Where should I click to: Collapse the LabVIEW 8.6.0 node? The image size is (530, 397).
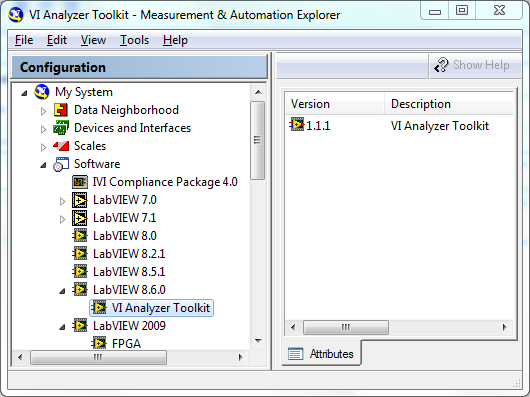[62, 291]
